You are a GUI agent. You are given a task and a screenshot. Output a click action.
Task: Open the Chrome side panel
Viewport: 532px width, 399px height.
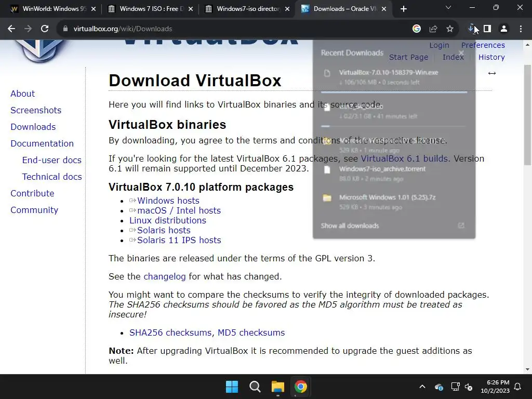click(487, 29)
